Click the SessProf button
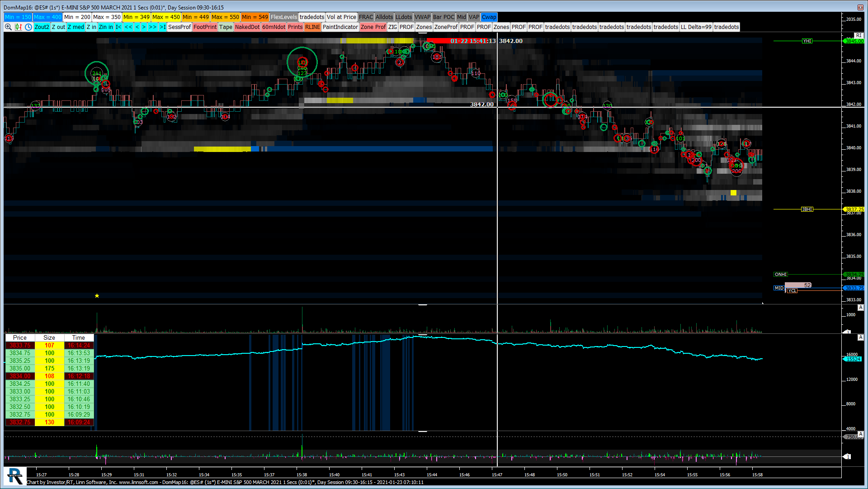The image size is (868, 489). [x=179, y=27]
